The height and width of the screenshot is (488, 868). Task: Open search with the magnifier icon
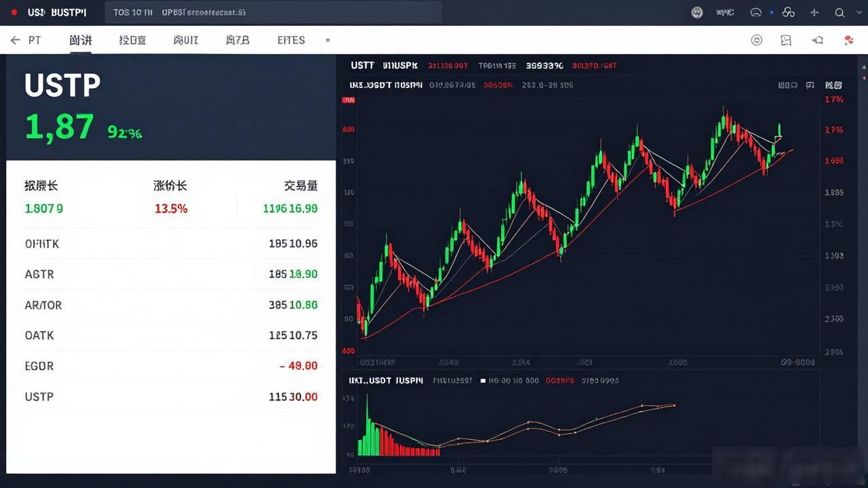point(840,12)
